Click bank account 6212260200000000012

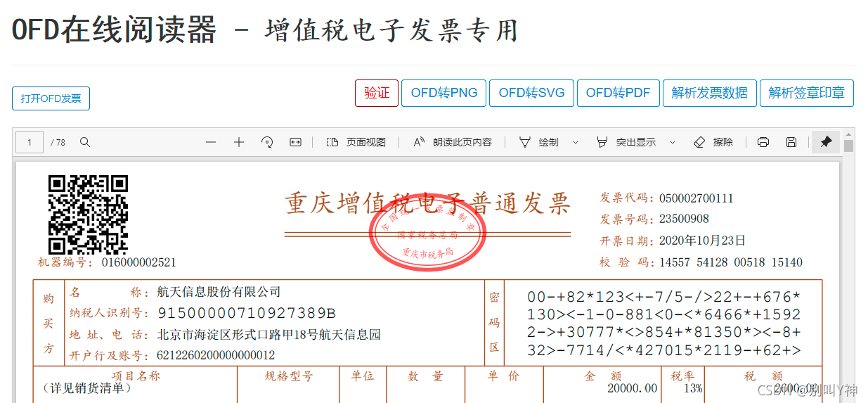tap(216, 355)
